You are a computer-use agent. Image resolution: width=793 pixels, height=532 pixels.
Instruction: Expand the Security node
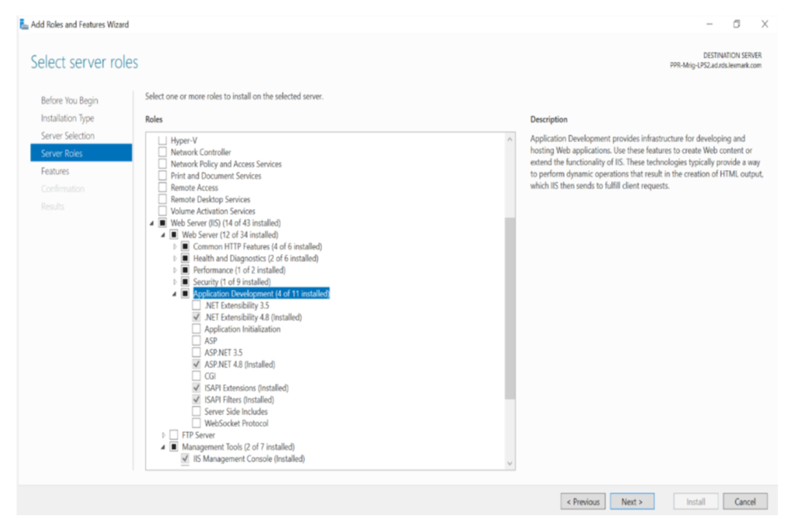coord(174,282)
